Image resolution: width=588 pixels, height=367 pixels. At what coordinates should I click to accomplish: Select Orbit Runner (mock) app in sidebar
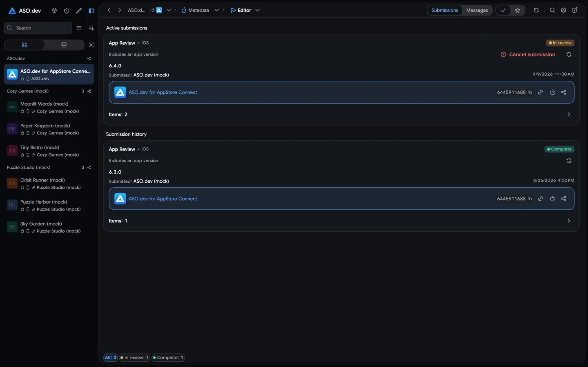point(49,183)
